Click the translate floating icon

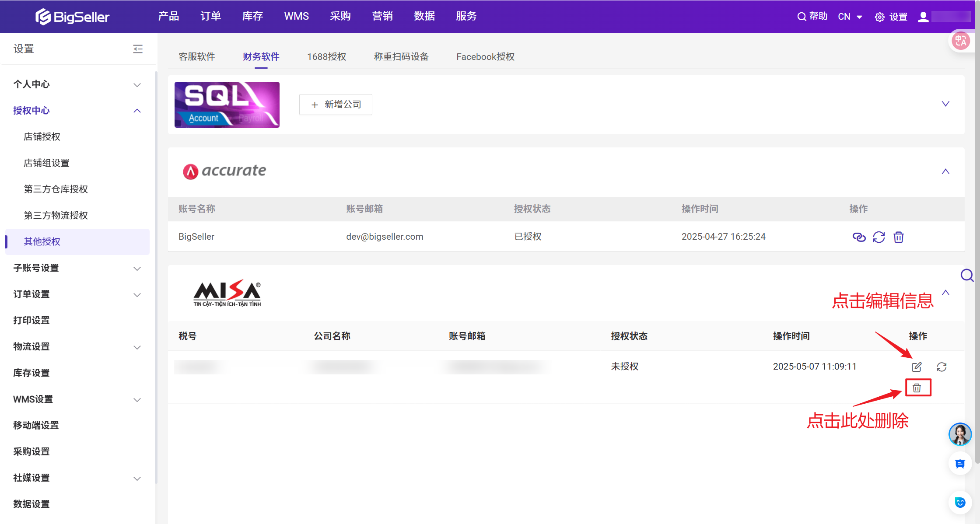[x=961, y=41]
